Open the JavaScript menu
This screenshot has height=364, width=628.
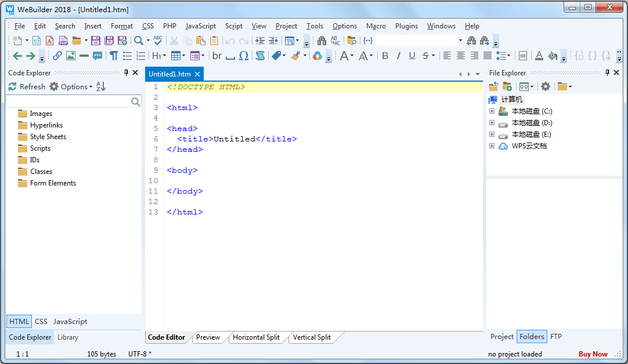200,26
